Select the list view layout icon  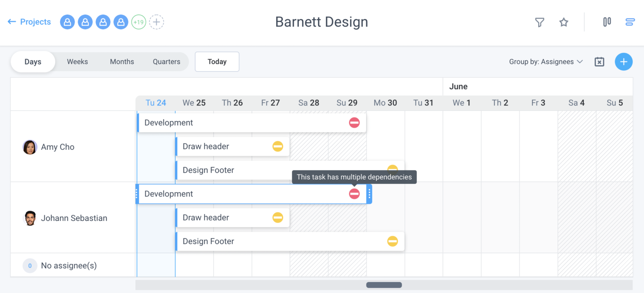(x=630, y=22)
